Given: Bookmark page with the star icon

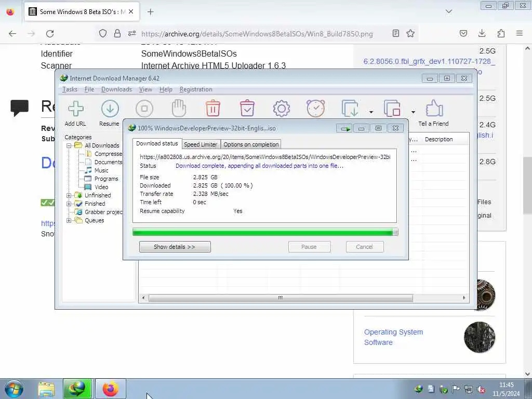Looking at the screenshot, I should coord(410,33).
